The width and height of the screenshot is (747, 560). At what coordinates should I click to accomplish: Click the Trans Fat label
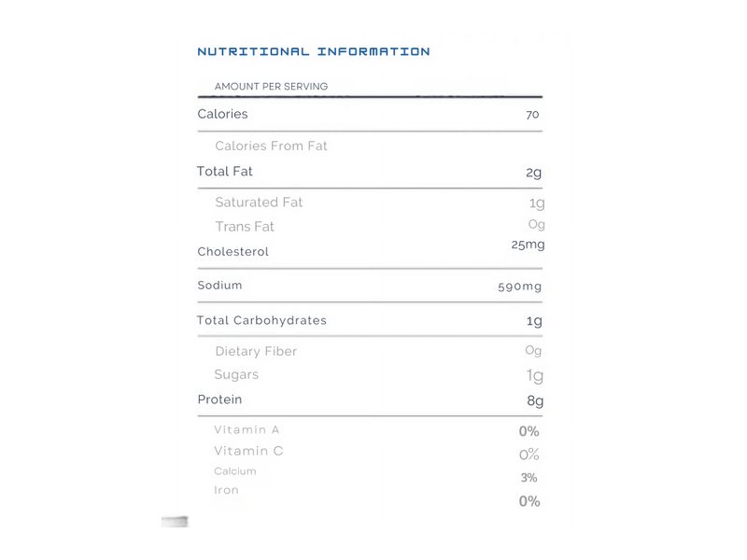click(x=245, y=227)
